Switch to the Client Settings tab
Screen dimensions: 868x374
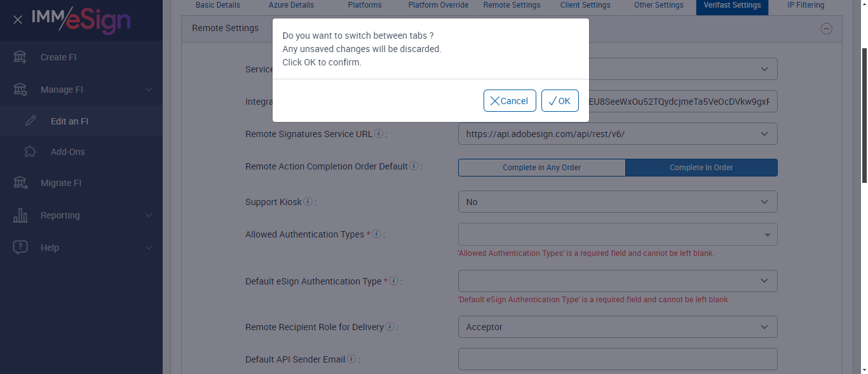tap(585, 5)
